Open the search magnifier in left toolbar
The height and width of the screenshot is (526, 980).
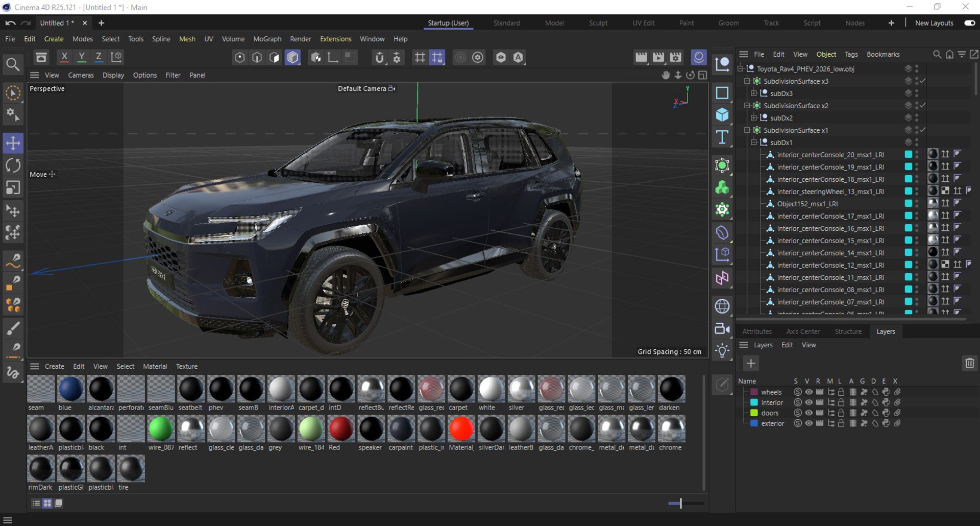click(x=13, y=64)
